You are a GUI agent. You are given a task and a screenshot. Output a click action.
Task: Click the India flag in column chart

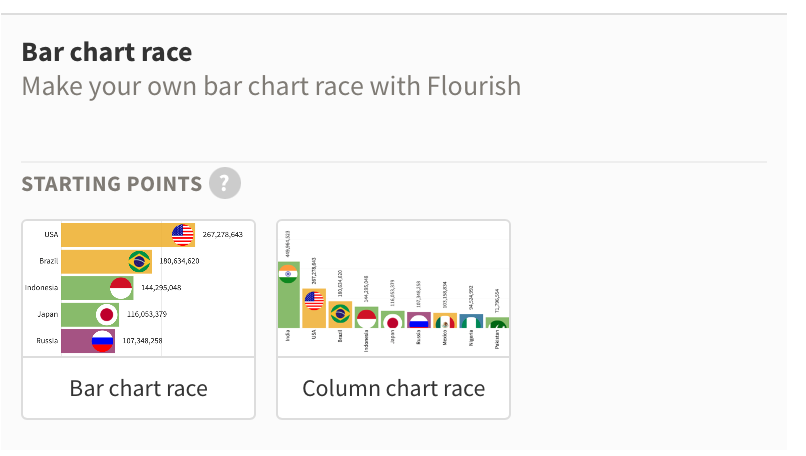pyautogui.click(x=288, y=274)
